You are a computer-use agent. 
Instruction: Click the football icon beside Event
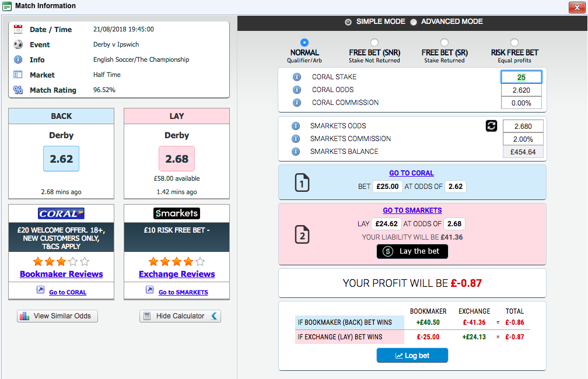click(18, 45)
